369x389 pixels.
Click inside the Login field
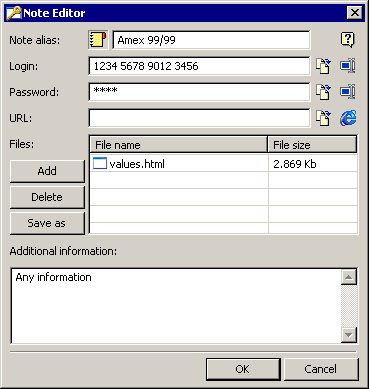coord(199,66)
